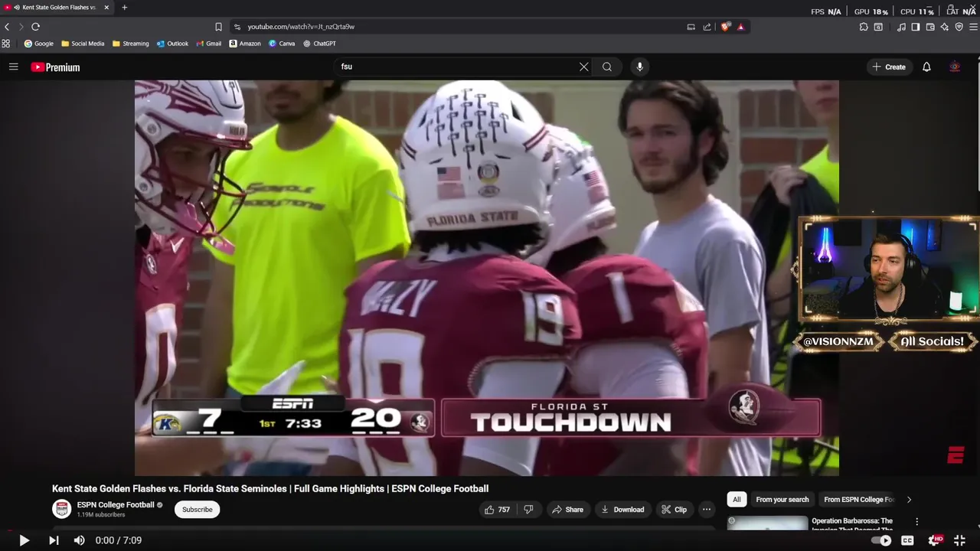980x551 pixels.
Task: Expand the Streaming bookmarks folder
Action: (x=131, y=44)
